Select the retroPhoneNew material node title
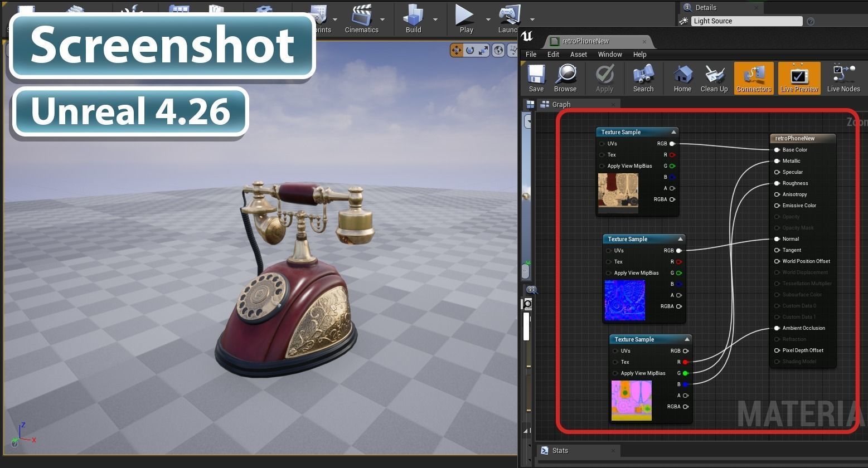Image resolution: width=868 pixels, height=468 pixels. [794, 138]
